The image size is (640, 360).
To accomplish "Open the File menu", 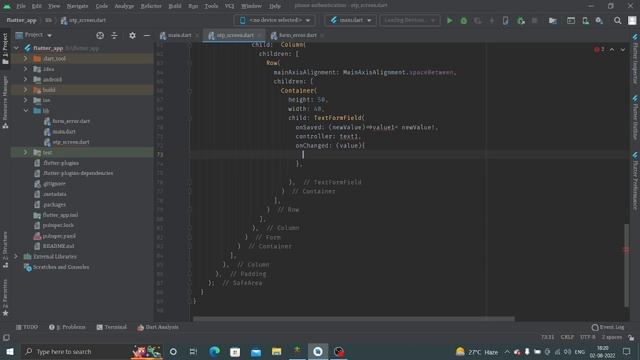I will click(21, 6).
